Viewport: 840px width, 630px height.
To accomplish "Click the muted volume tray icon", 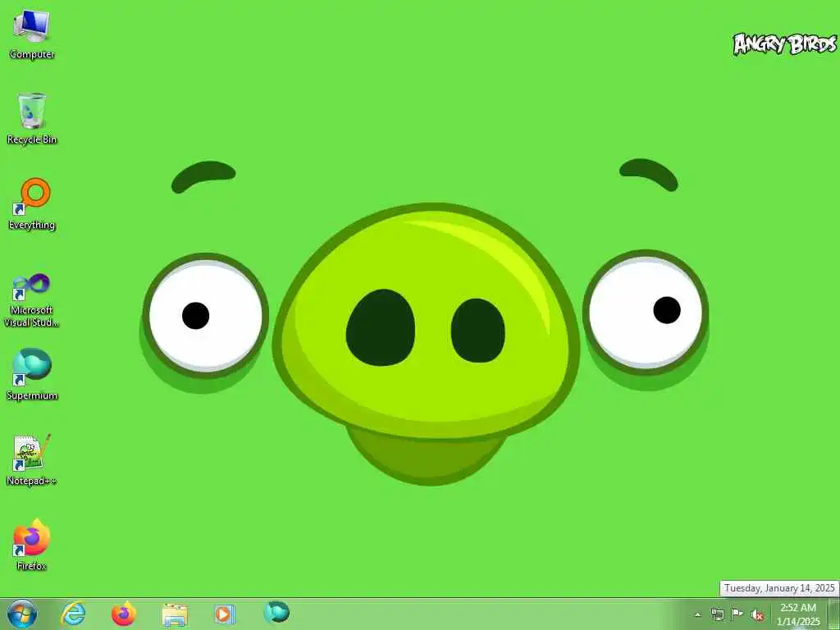I will (x=757, y=615).
